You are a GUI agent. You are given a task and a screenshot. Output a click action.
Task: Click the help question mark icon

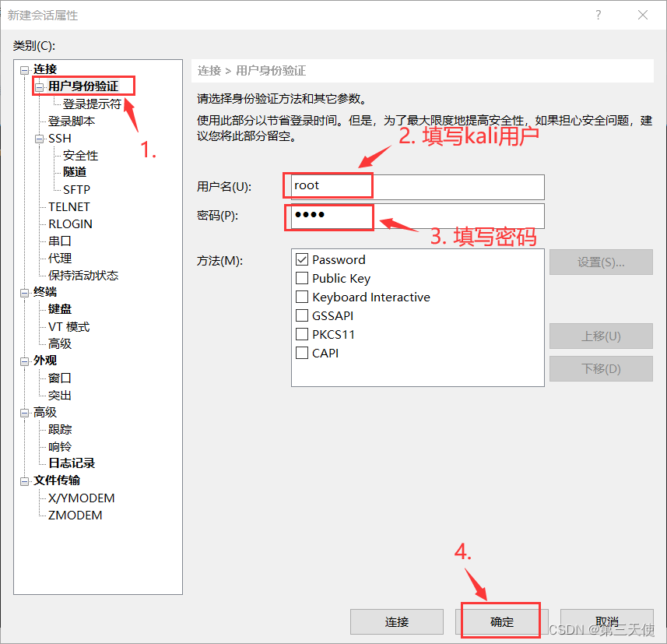click(x=598, y=15)
